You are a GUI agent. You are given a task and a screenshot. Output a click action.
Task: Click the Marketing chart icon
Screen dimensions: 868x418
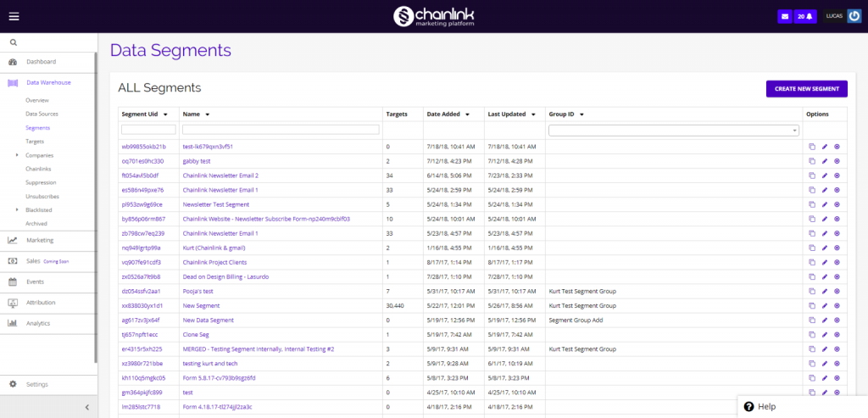pyautogui.click(x=12, y=240)
